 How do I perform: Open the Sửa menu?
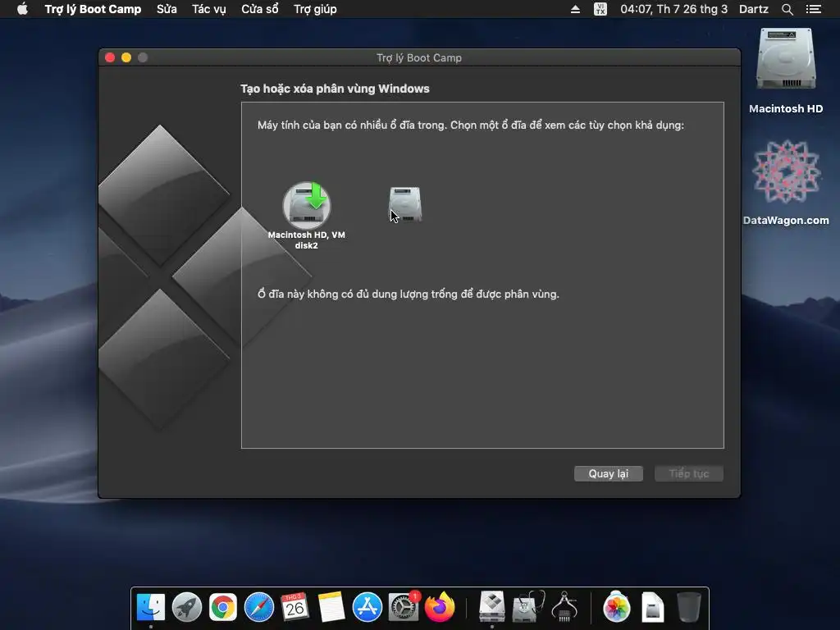[167, 9]
